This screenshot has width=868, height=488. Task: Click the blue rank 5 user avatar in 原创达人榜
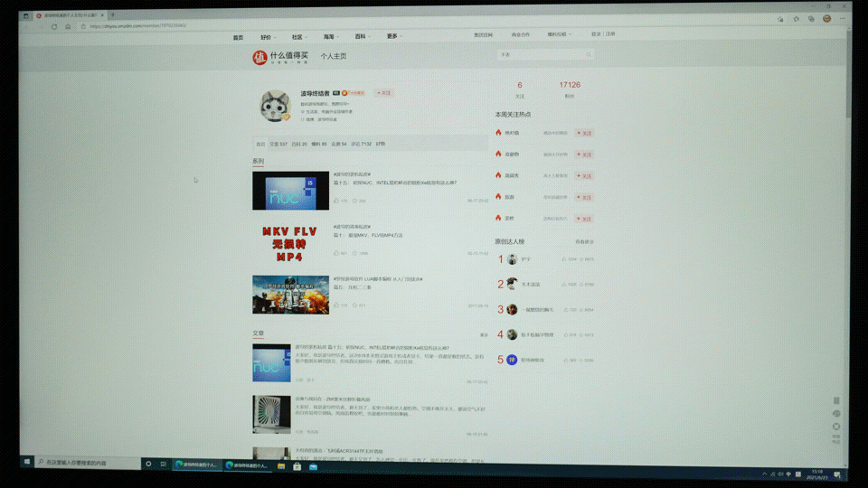coord(512,360)
